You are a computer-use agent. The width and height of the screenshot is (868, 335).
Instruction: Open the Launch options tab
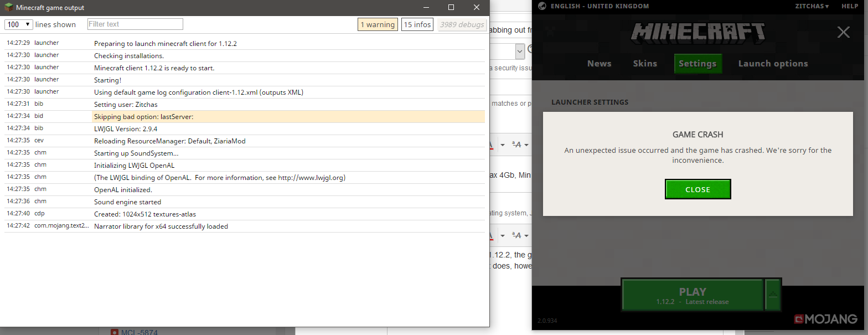(773, 64)
